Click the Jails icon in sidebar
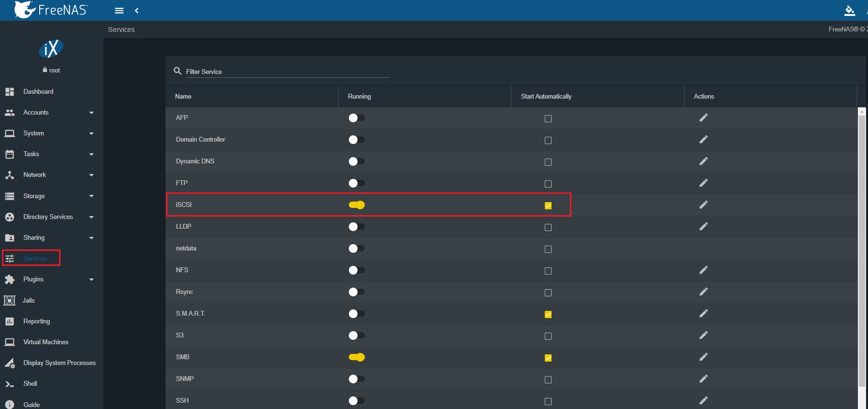Screen dimensions: 868x409 point(10,300)
